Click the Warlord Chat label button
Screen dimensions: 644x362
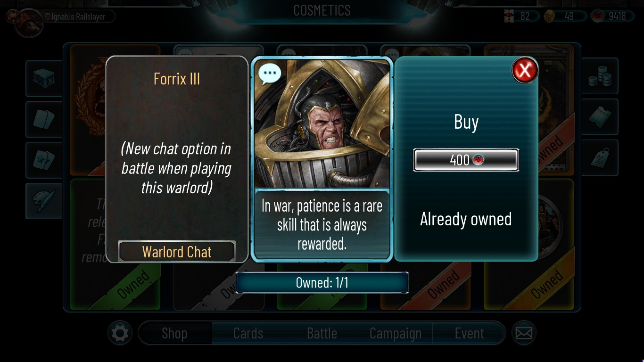click(x=177, y=252)
